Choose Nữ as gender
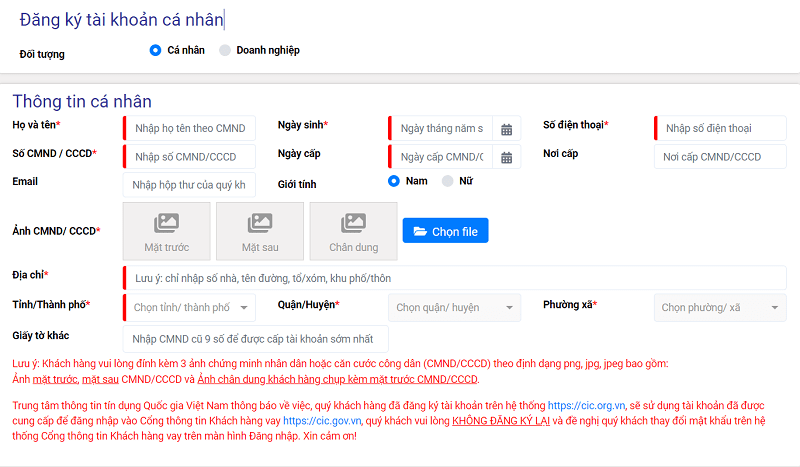 pyautogui.click(x=447, y=181)
